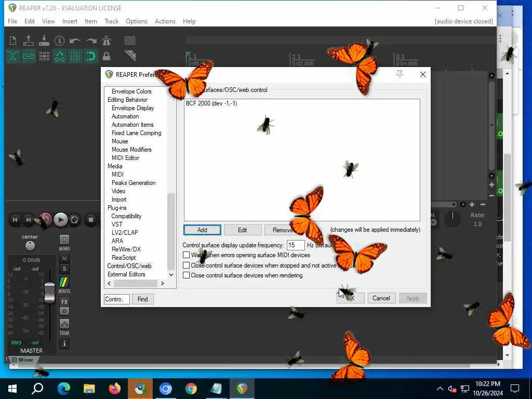Click the Stop transport button

click(90, 220)
